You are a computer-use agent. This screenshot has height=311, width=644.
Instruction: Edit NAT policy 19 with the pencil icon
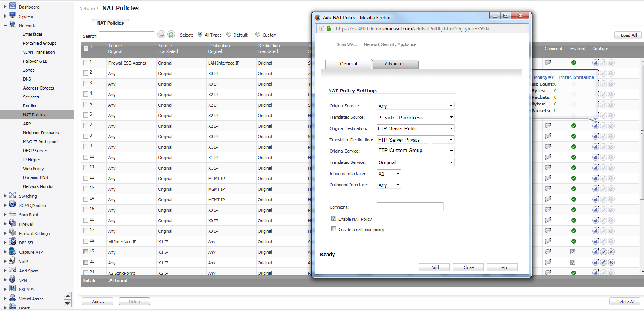point(603,252)
